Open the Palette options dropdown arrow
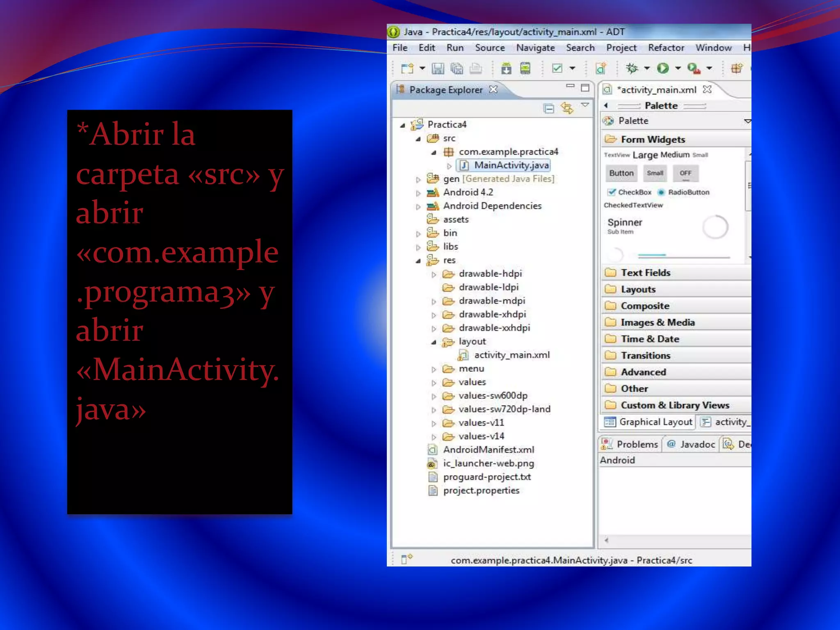Viewport: 840px width, 630px height. pos(747,121)
